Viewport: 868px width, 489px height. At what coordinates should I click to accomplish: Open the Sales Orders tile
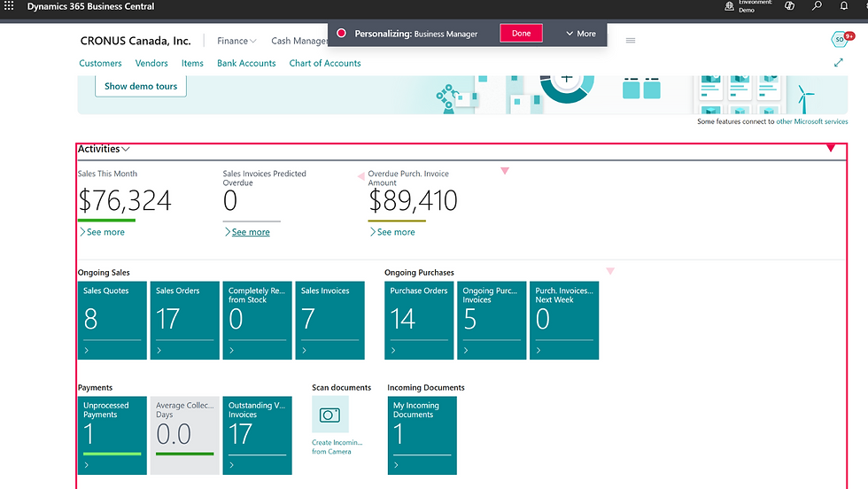(x=185, y=320)
